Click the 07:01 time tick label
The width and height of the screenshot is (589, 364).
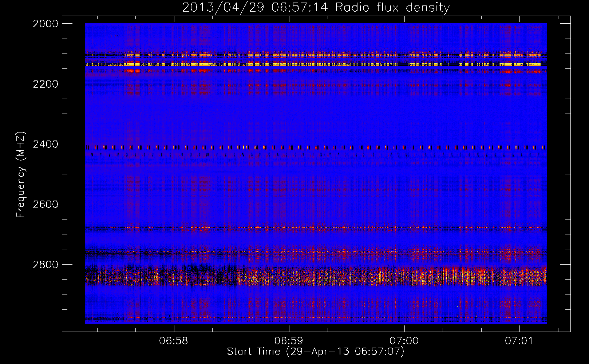[x=519, y=341]
